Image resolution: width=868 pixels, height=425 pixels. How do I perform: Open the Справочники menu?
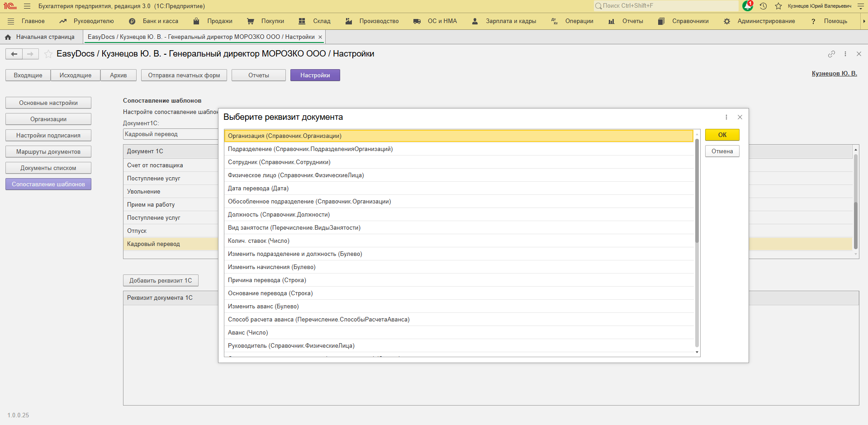683,21
